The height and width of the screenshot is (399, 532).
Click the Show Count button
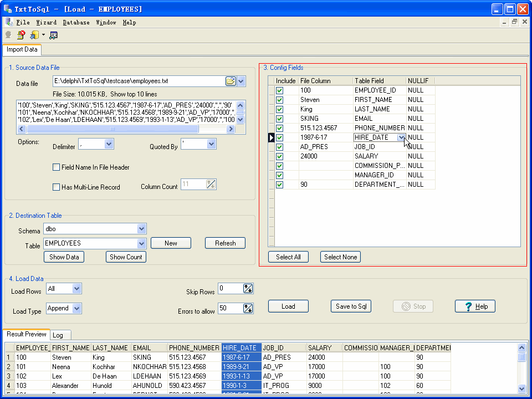[126, 257]
